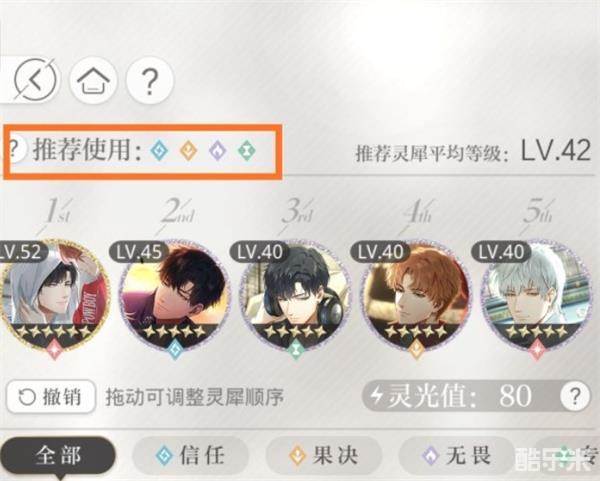600x481 pixels.
Task: Click the green recommended attribute diamond
Action: pyautogui.click(x=247, y=150)
